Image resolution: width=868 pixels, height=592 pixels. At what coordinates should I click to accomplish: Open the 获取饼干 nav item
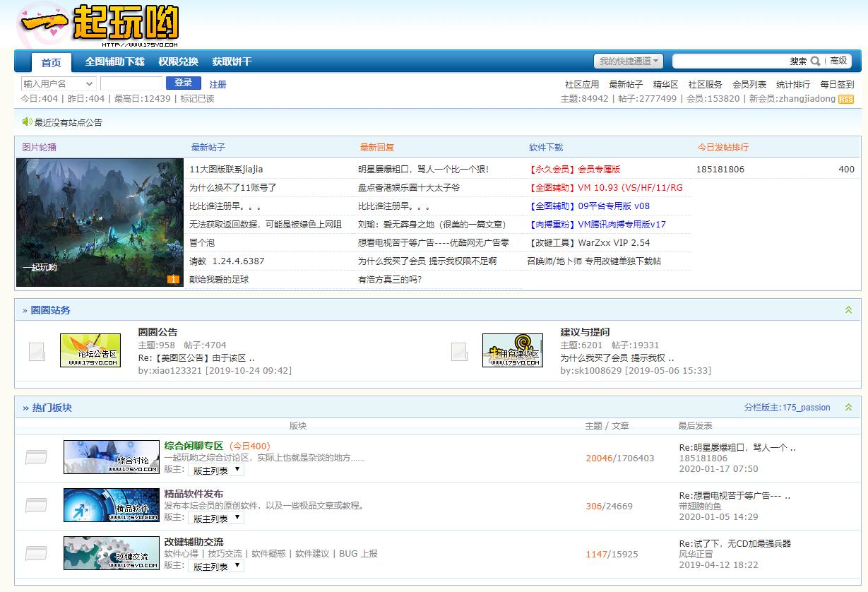pos(232,61)
